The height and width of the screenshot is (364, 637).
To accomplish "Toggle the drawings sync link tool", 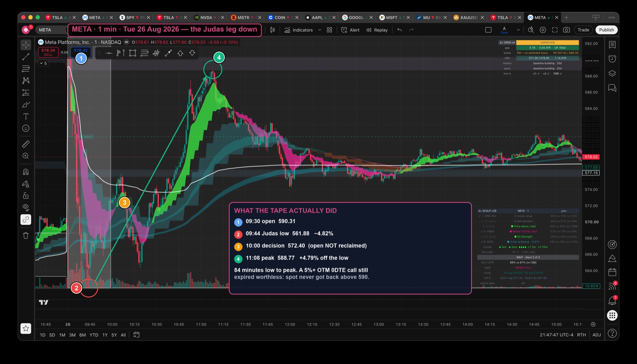I will pyautogui.click(x=26, y=220).
